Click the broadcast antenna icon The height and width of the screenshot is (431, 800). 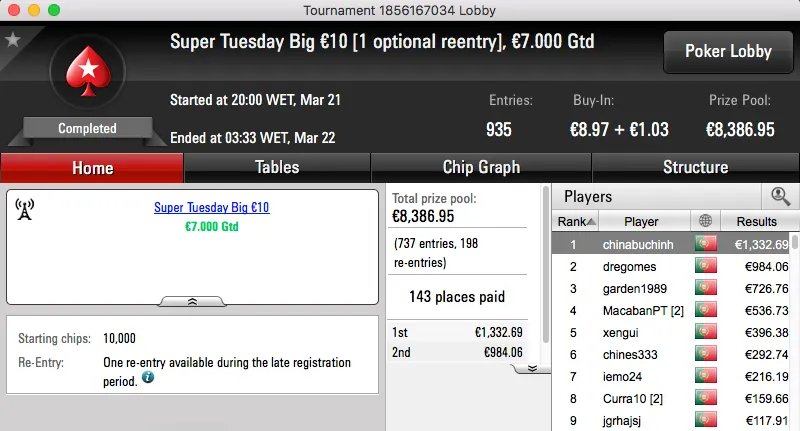(25, 208)
